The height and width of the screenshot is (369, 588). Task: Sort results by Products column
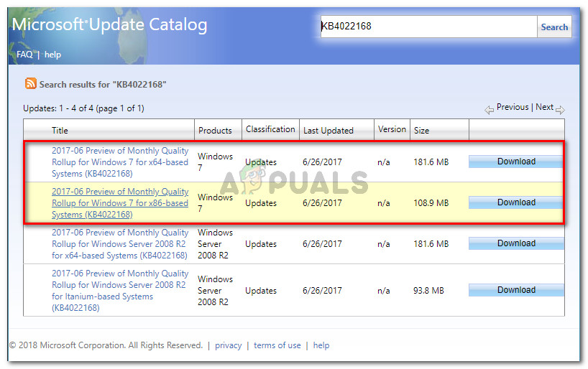pos(215,131)
